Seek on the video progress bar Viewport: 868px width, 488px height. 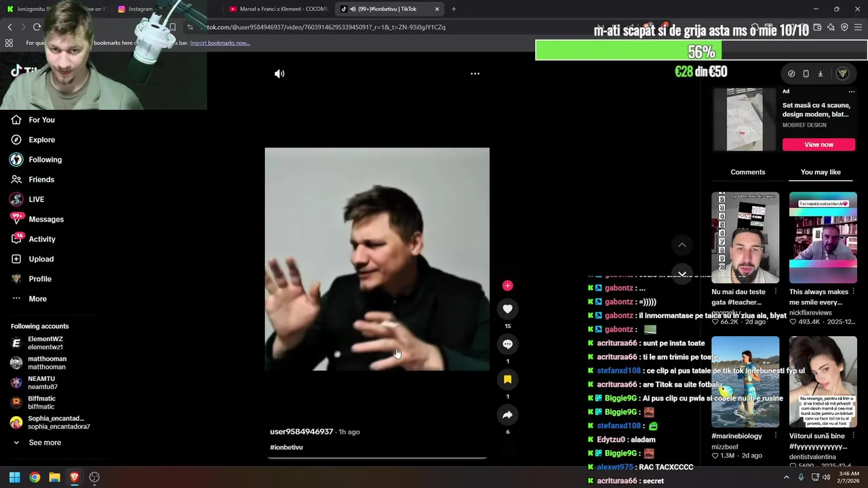(377, 458)
